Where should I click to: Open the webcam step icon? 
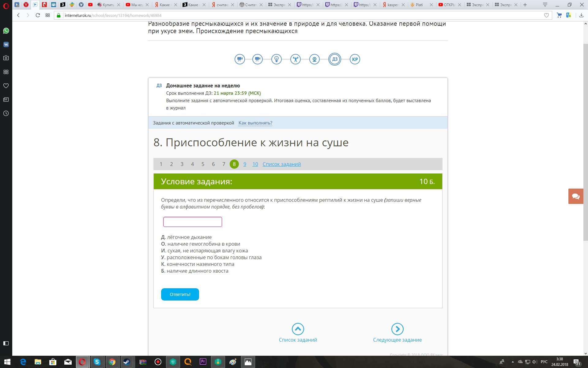tap(315, 59)
